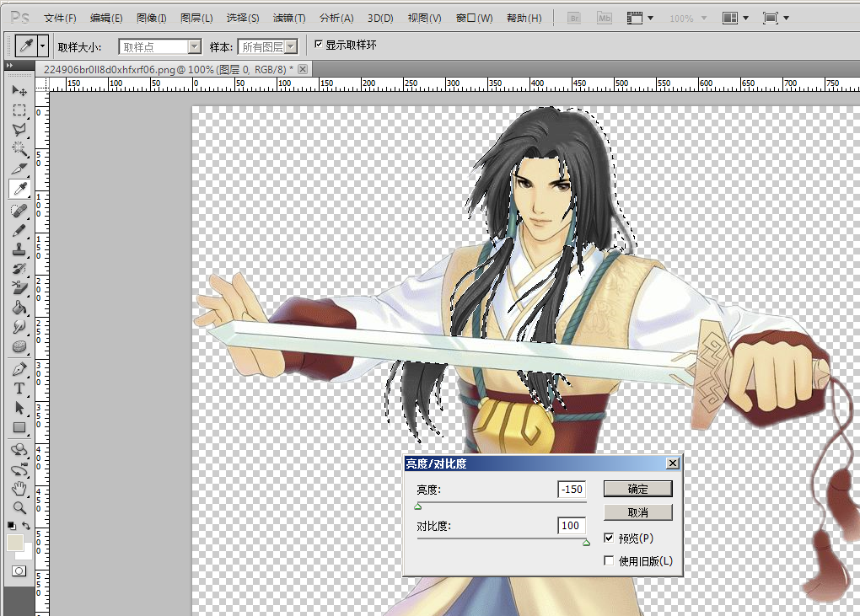
Task: Open the 文件(F) menu
Action: [x=60, y=18]
